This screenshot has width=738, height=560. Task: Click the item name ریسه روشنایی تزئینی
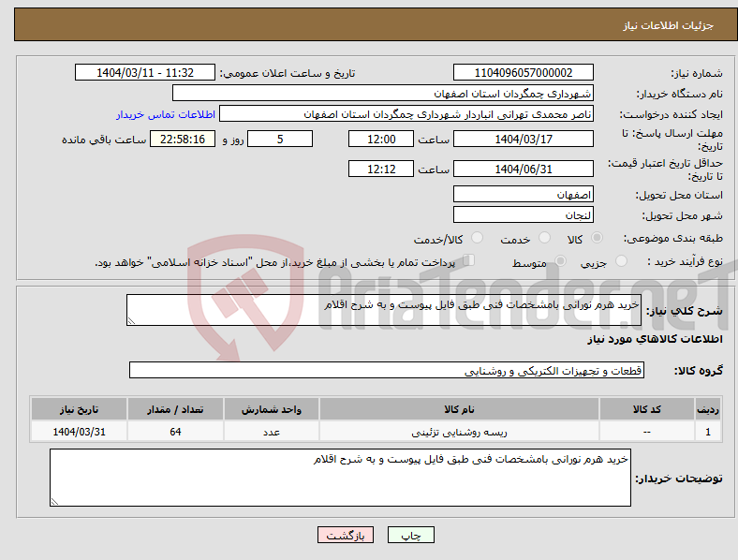tap(459, 432)
